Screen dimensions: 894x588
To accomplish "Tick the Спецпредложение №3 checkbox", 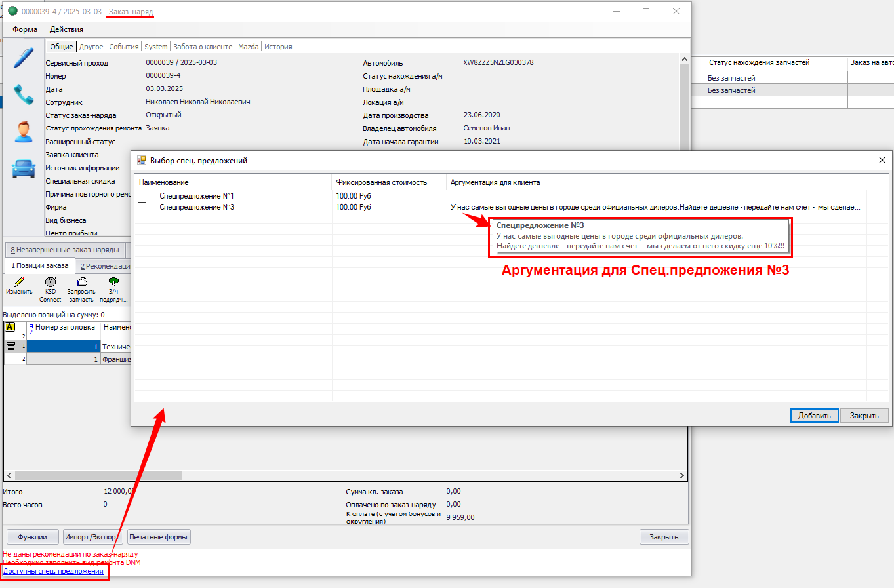I will point(142,206).
